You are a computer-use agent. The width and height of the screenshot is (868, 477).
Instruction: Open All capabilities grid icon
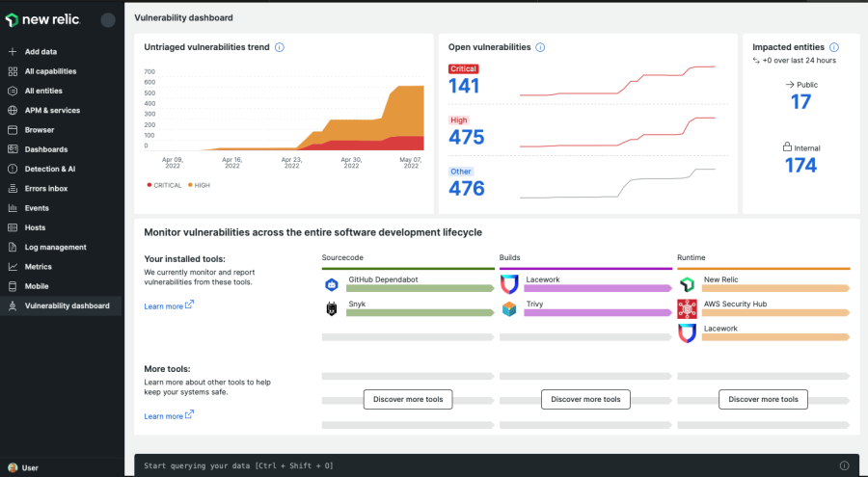click(13, 71)
